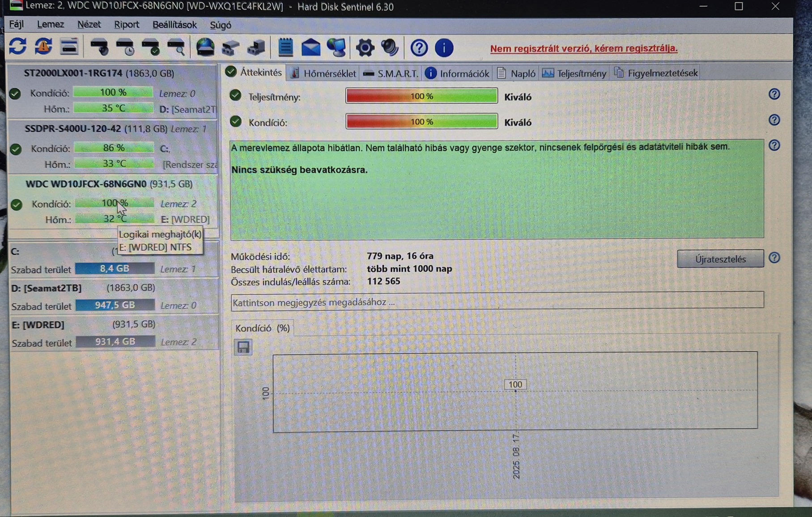Screen dimensions: 812x517
Task: Click the hard disk with green checkmark icon
Action: tap(150, 47)
